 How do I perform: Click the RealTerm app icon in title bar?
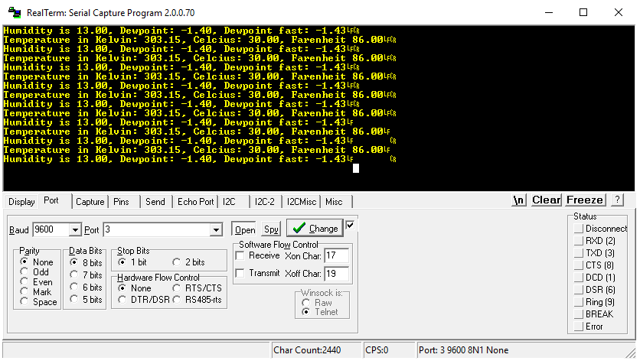(x=12, y=12)
